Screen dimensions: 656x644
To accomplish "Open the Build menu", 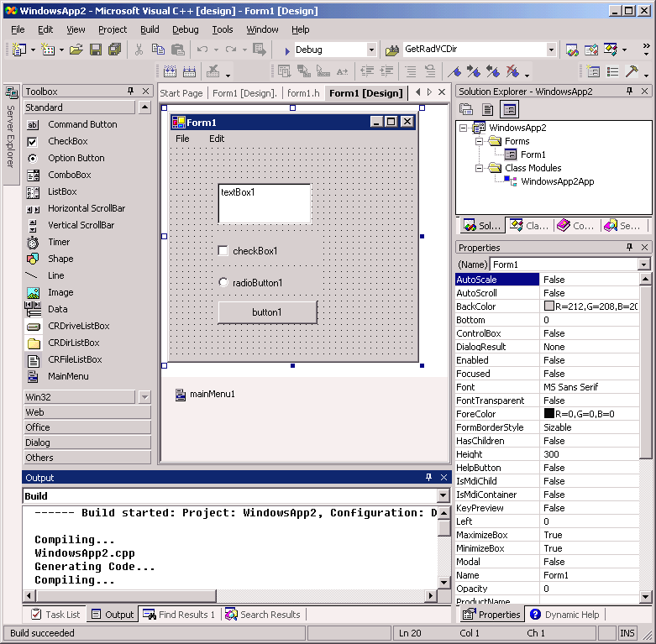I will tap(150, 29).
